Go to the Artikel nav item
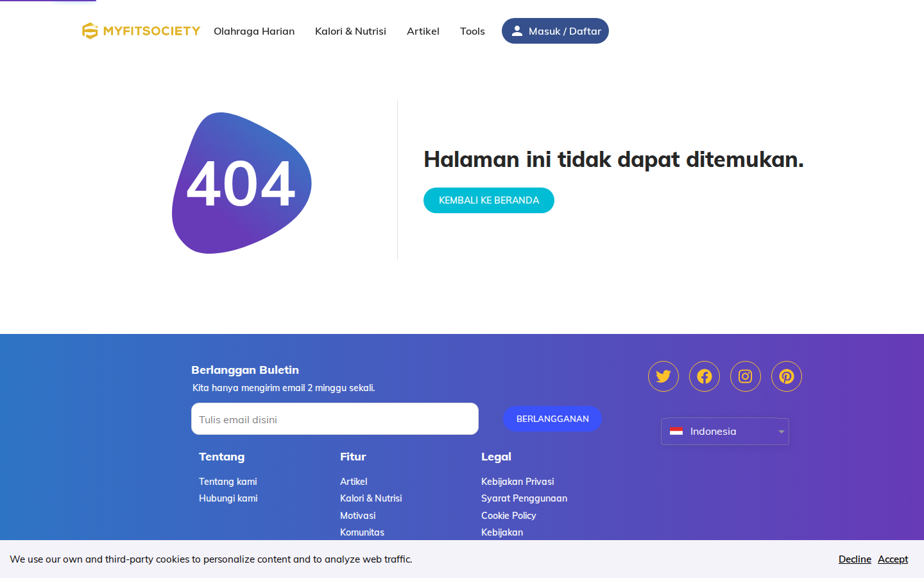The width and height of the screenshot is (924, 578). tap(423, 31)
